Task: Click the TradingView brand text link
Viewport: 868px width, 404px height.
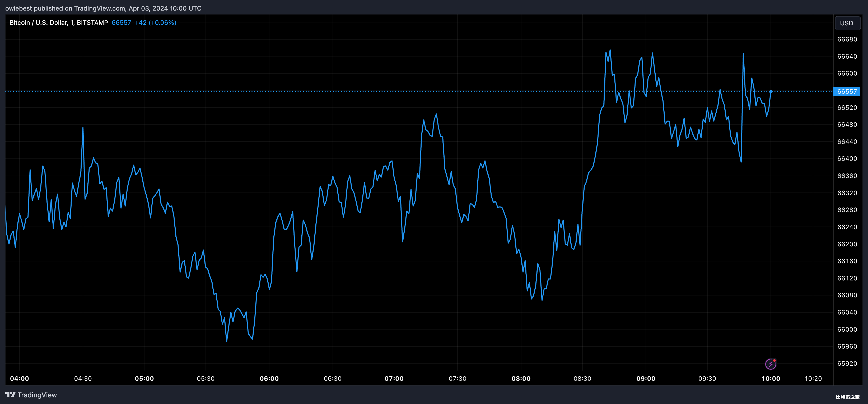Action: coord(37,395)
